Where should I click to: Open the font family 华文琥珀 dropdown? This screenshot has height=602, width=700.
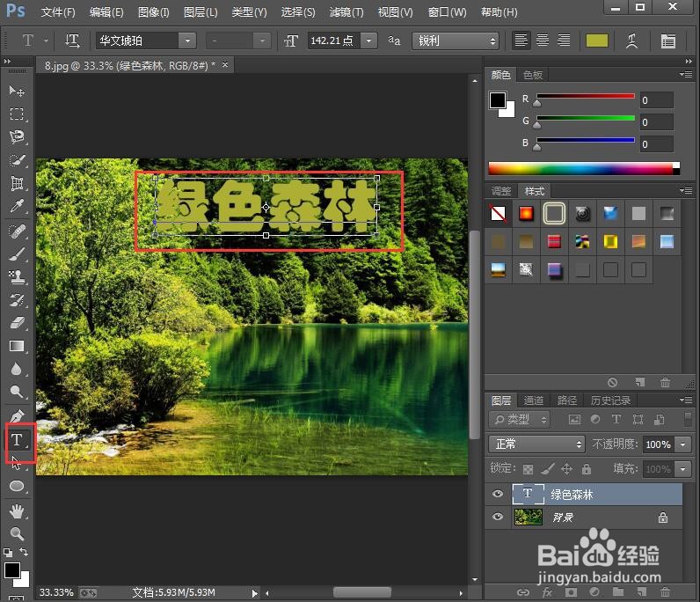pos(187,40)
